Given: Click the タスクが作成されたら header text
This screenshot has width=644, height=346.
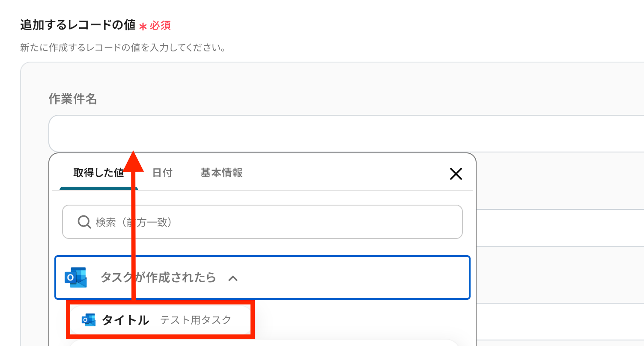Looking at the screenshot, I should pyautogui.click(x=158, y=277).
